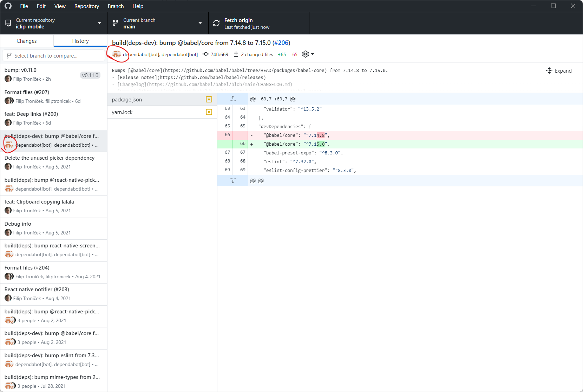Screen dimensions: 583x392
Task: Open the Repository menu
Action: coord(87,6)
